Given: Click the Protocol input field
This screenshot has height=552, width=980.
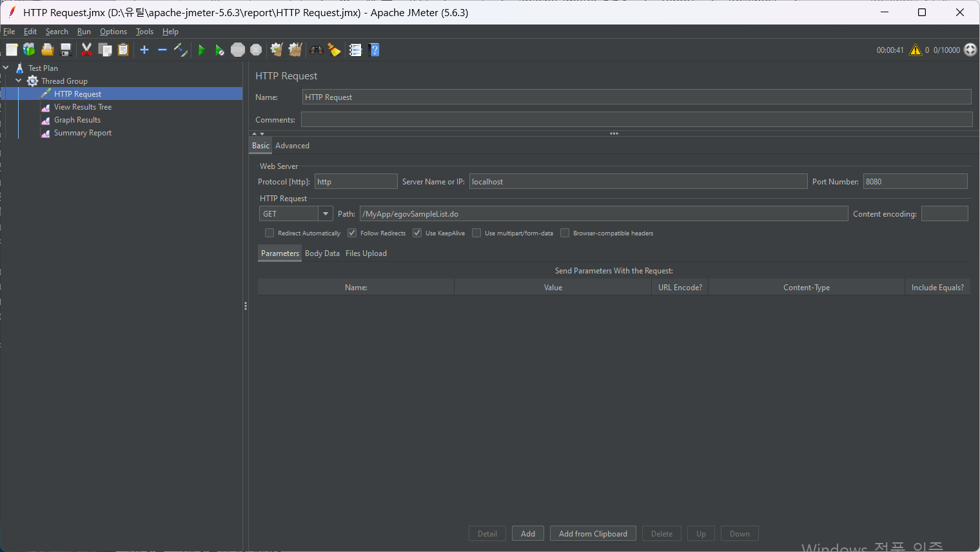Looking at the screenshot, I should pos(356,181).
